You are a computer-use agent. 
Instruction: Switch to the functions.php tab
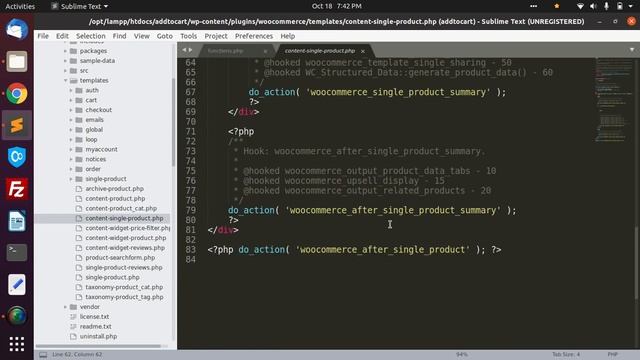[225, 51]
